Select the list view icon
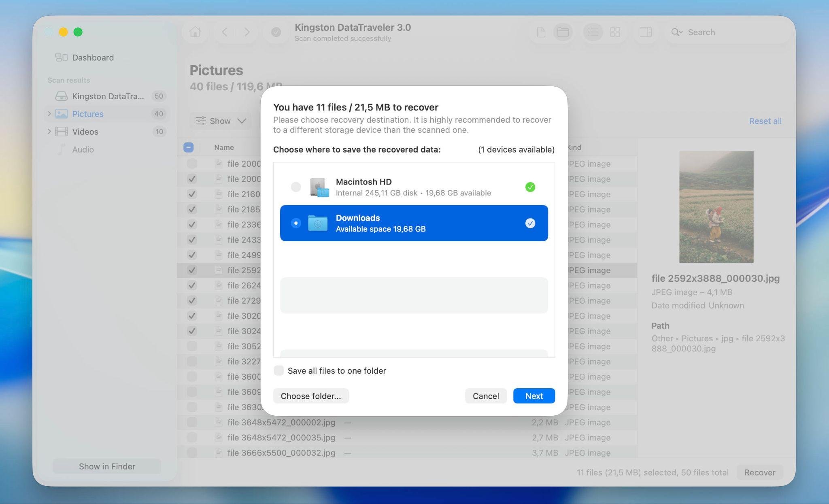Screen dimensions: 829x504 593,32
